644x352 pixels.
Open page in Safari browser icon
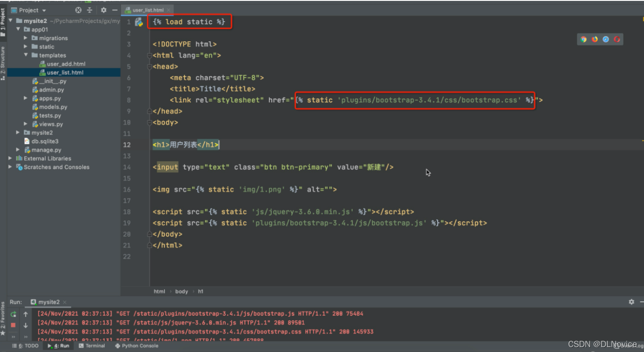(x=606, y=40)
